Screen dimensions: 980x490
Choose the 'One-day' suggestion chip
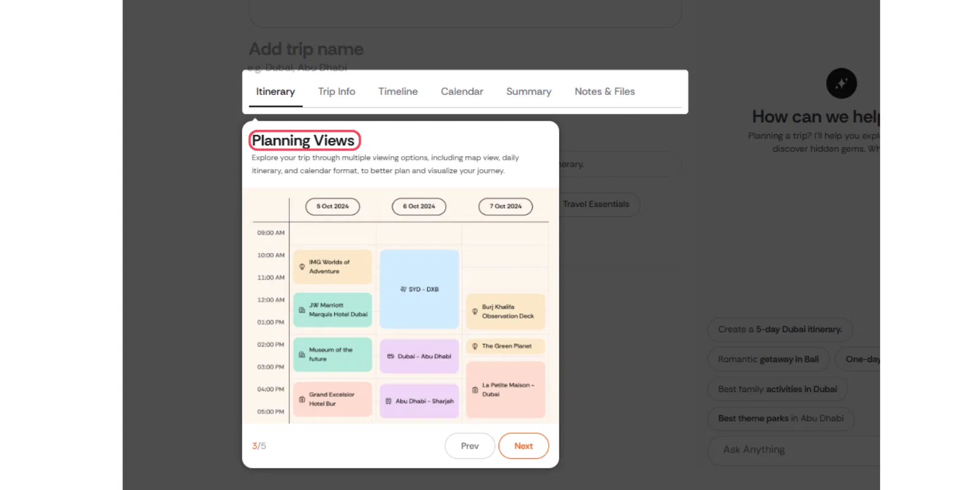(x=858, y=360)
